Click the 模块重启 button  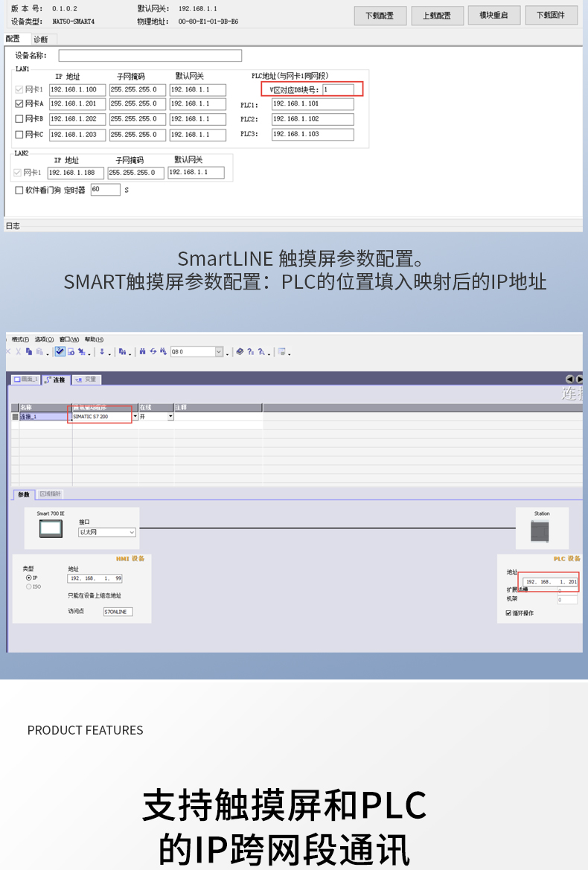click(x=493, y=15)
